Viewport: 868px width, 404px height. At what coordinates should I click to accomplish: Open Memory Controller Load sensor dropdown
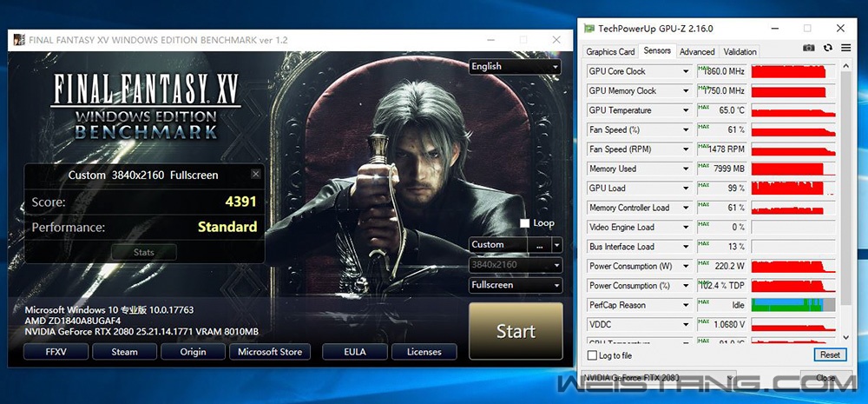pos(686,208)
